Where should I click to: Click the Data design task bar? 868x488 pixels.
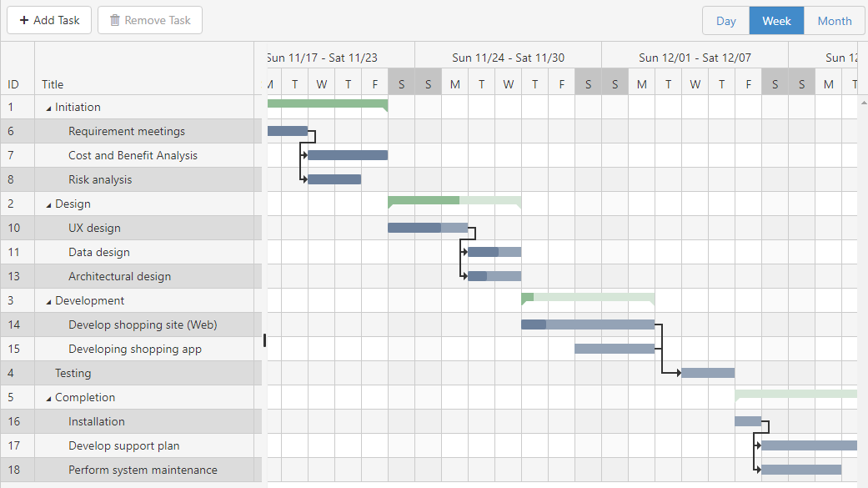(x=495, y=252)
